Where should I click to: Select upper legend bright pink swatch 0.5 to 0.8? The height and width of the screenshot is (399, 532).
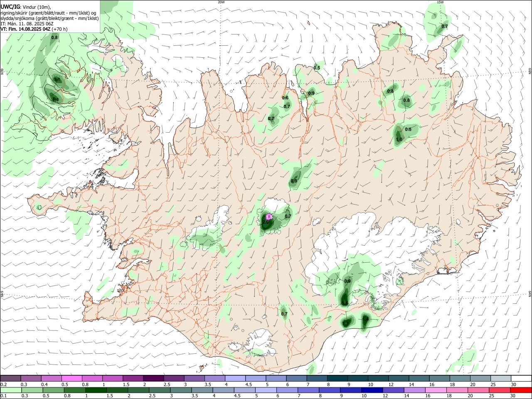pyautogui.click(x=71, y=379)
